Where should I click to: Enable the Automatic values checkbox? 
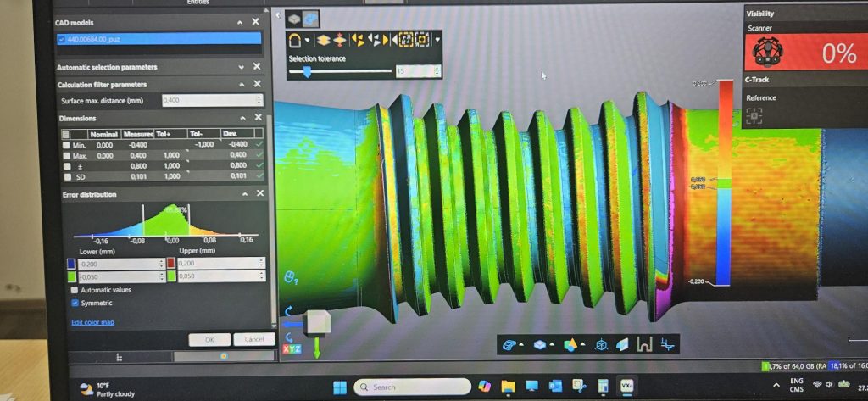pos(75,290)
